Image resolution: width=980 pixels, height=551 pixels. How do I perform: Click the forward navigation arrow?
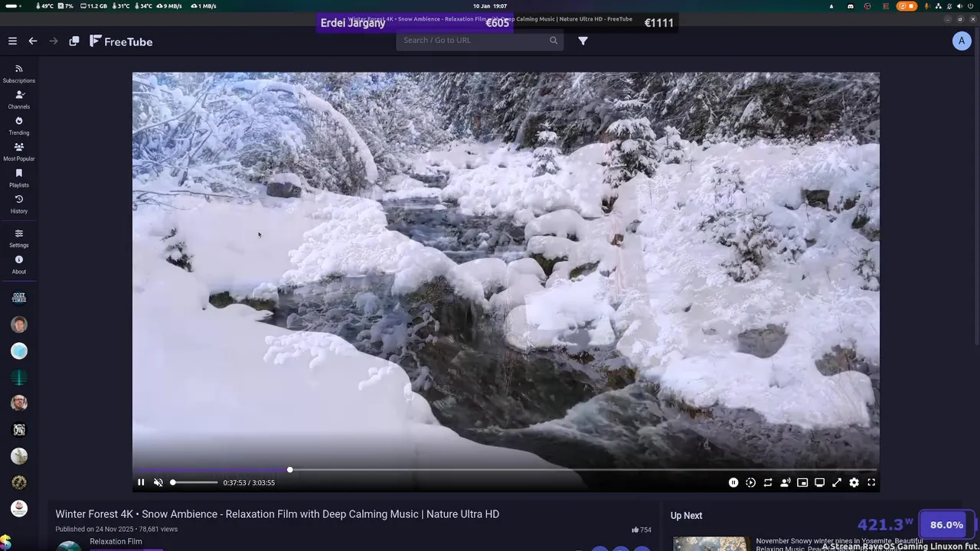click(x=54, y=41)
